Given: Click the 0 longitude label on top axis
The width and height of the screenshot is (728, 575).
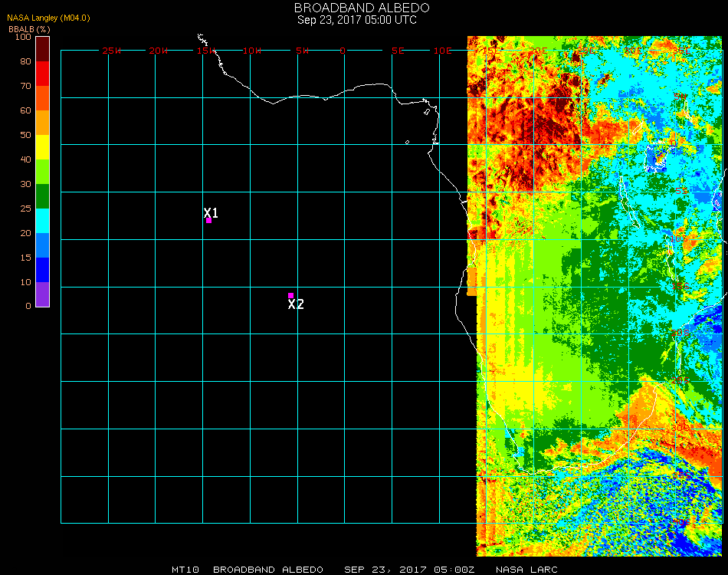Looking at the screenshot, I should pyautogui.click(x=343, y=51).
